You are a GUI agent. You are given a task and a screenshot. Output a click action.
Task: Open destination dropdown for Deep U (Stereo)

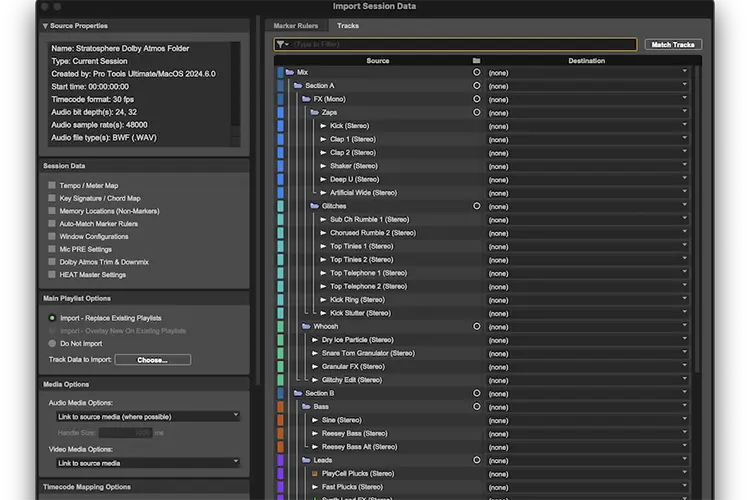tap(588, 180)
